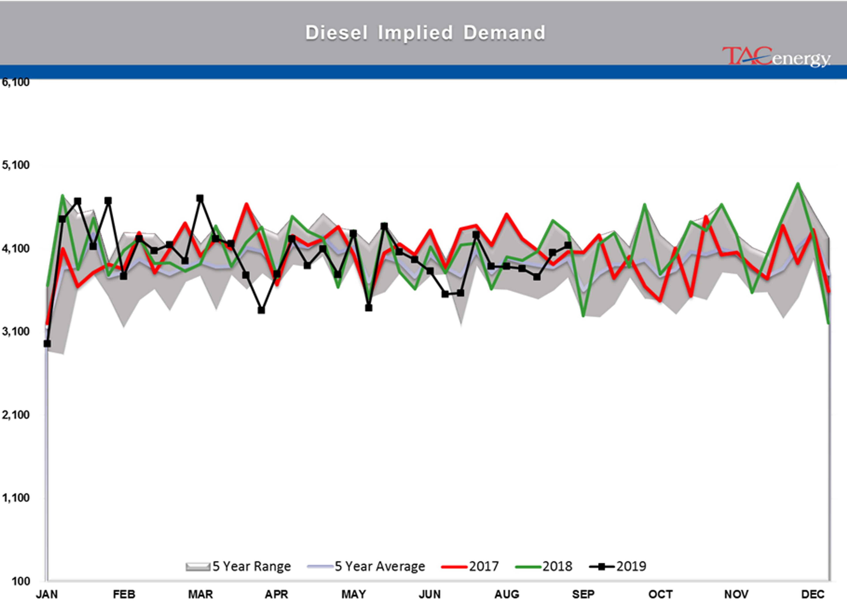This screenshot has height=616, width=847.
Task: Click the SEP x-axis label
Action: pyautogui.click(x=583, y=594)
